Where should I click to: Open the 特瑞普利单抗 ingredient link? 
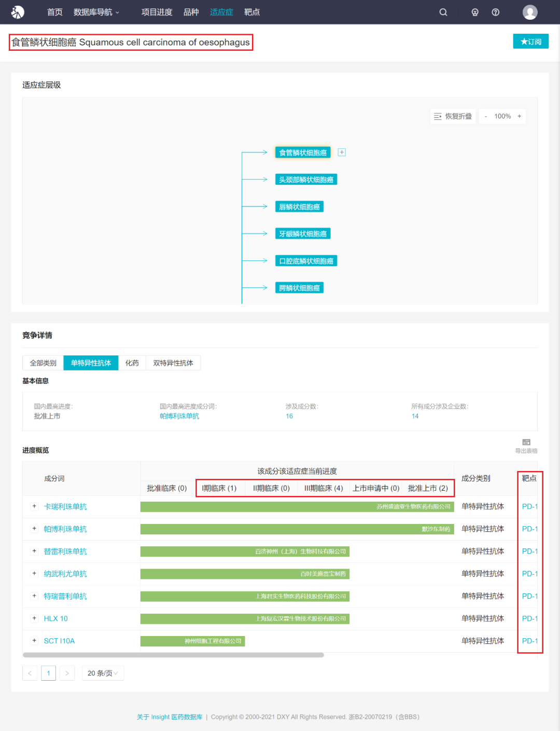tap(65, 596)
